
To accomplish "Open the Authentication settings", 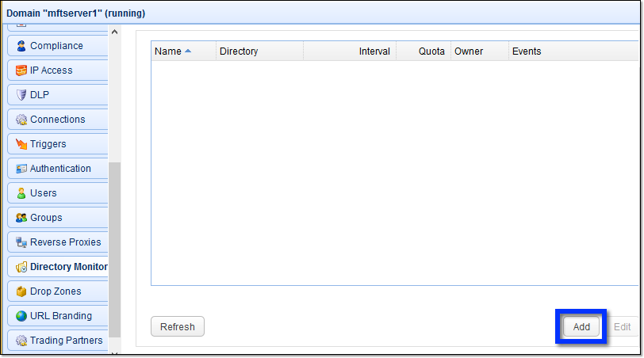I will tap(58, 169).
